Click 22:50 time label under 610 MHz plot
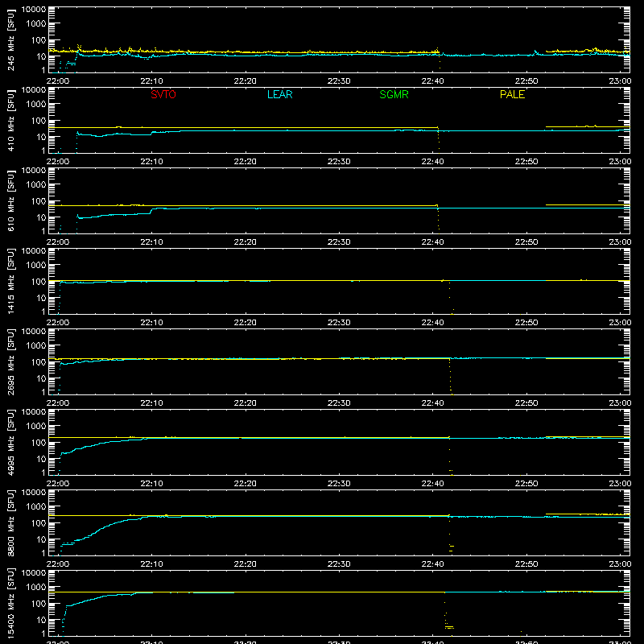Image resolution: width=644 pixels, height=644 pixels. 526,242
